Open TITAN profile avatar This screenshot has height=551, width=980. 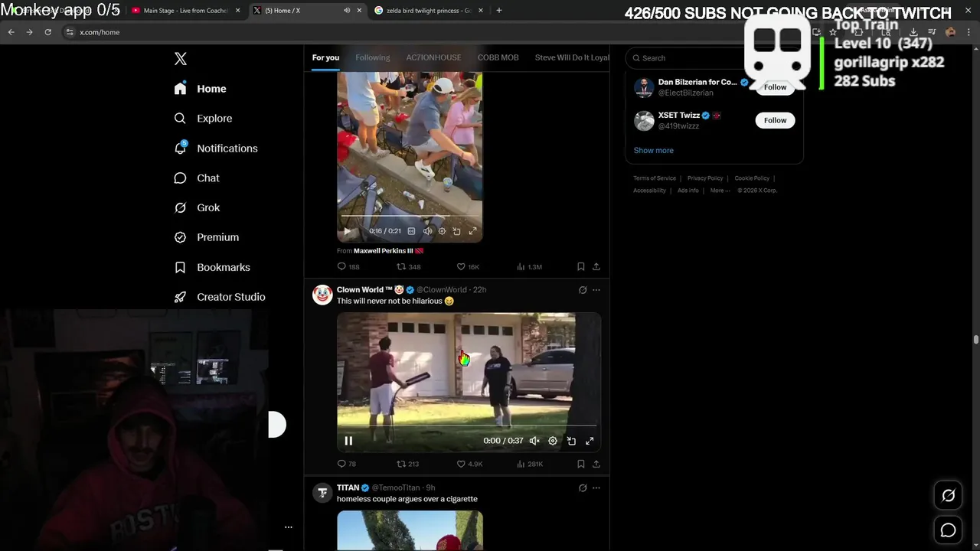point(322,493)
